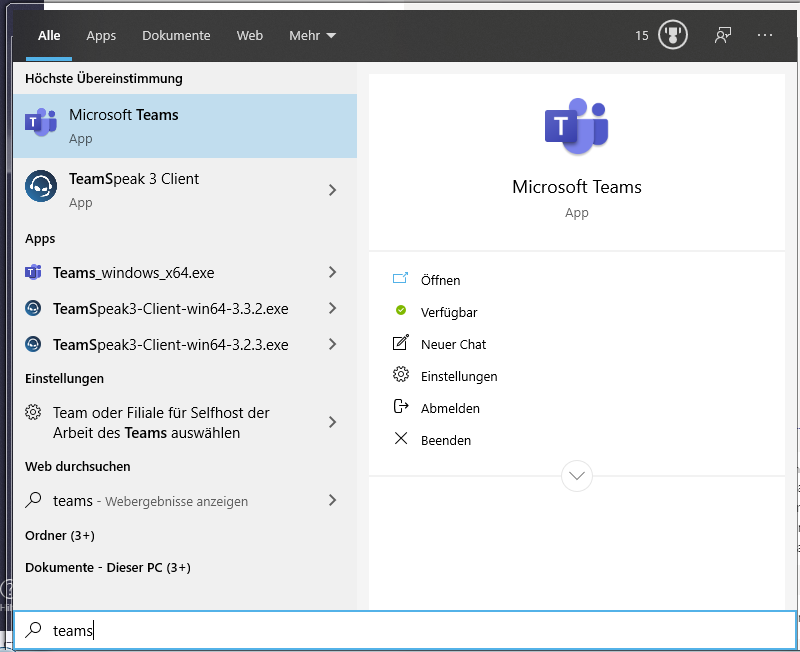
Task: Select the "Teams_windows_x64.exe" result text
Action: [134, 273]
